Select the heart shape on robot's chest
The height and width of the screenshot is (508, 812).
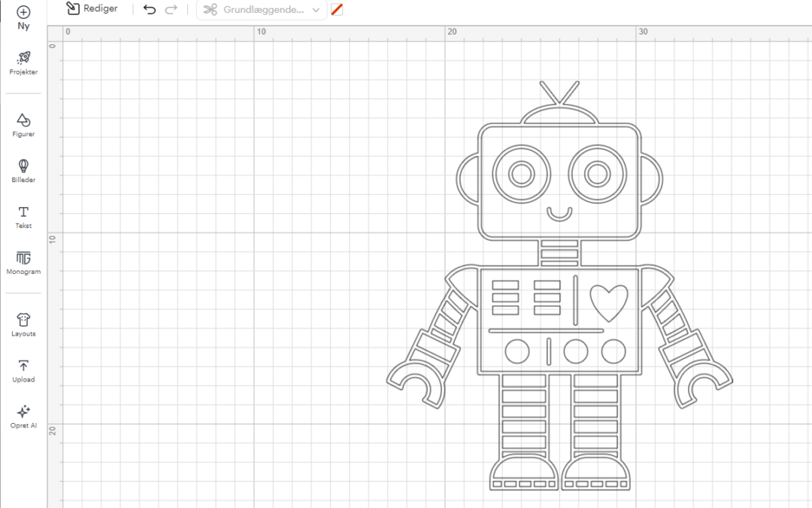tap(608, 301)
